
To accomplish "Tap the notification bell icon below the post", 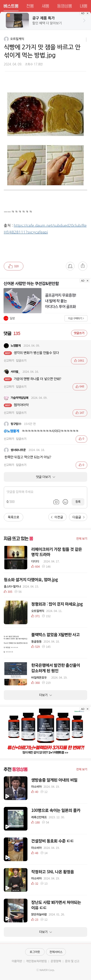I will (x=70, y=266).
